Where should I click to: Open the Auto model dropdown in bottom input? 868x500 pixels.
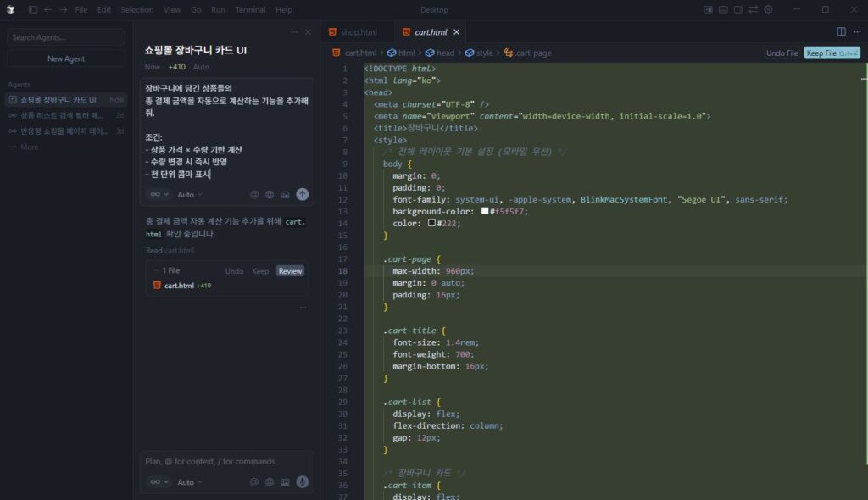pyautogui.click(x=189, y=482)
